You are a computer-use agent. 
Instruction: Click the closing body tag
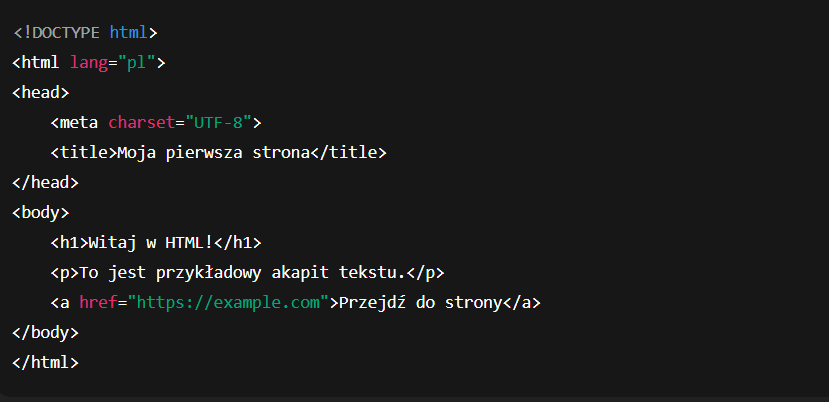[45, 331]
